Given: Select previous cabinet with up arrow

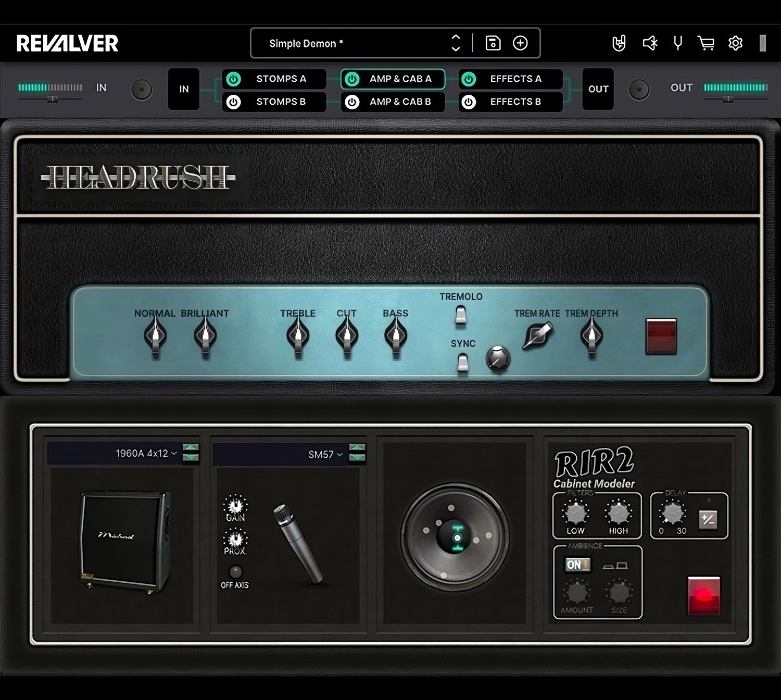Looking at the screenshot, I should 191,447.
